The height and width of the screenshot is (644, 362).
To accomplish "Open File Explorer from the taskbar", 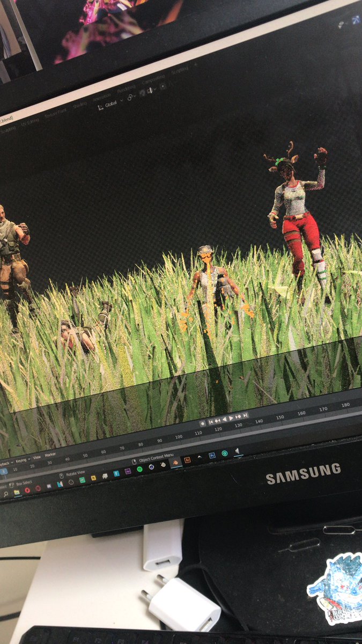I will coord(16,492).
